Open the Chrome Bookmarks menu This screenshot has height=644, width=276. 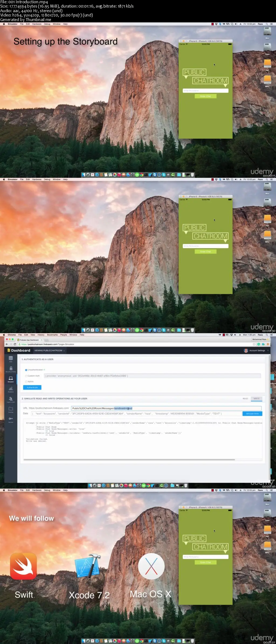tap(52, 335)
